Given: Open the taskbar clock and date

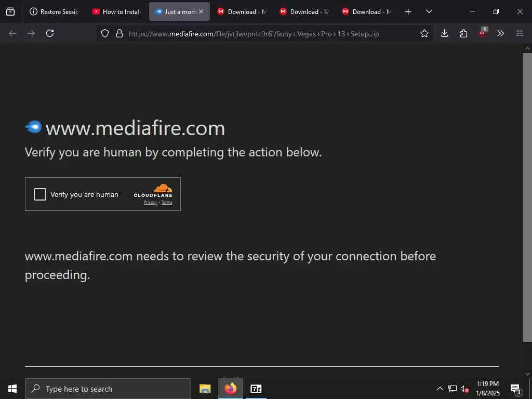Looking at the screenshot, I should click(x=487, y=389).
